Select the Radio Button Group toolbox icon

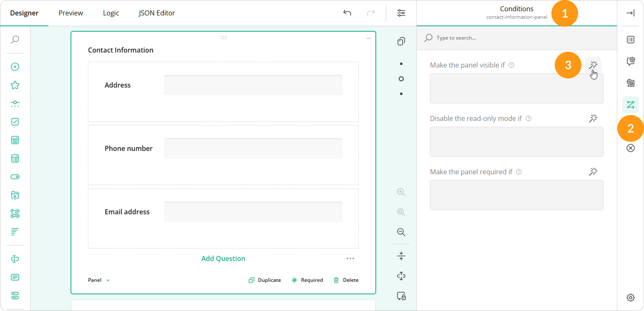pos(15,66)
